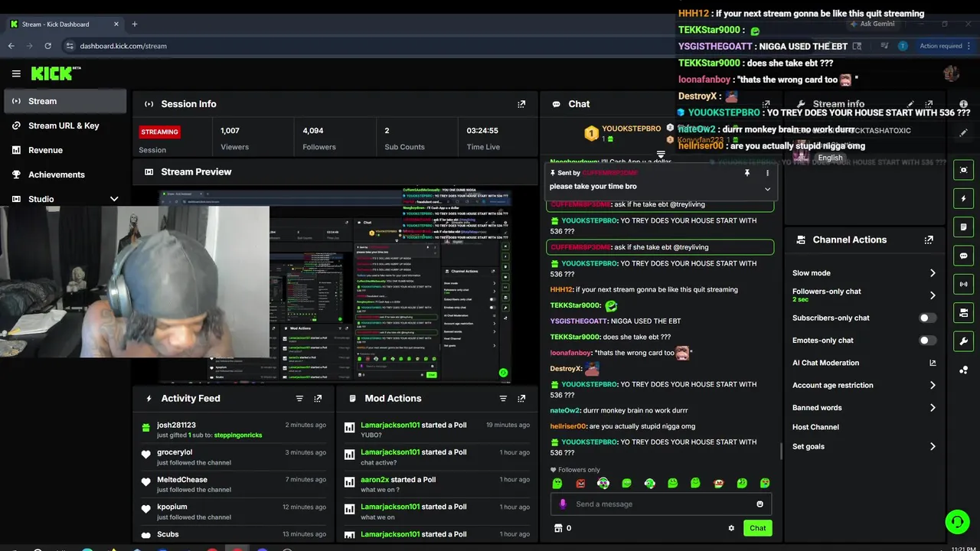980x551 pixels.
Task: Click the broadcast signal sidebar icon
Action: [963, 284]
